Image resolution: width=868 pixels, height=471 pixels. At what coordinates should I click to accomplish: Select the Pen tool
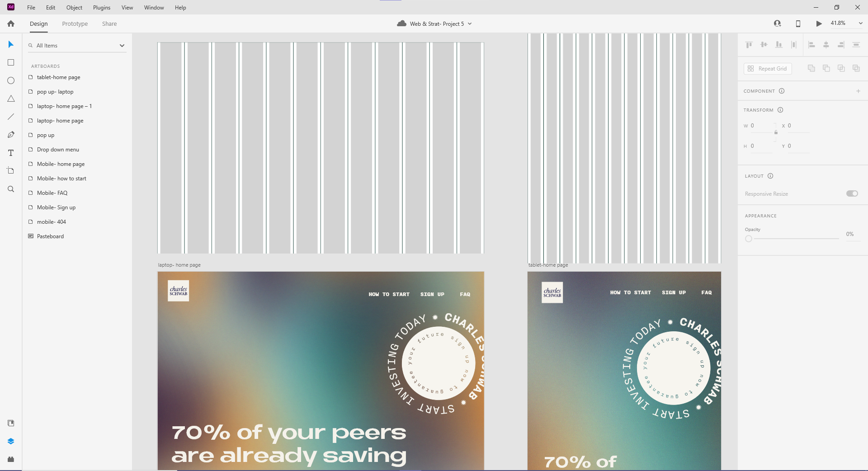(x=11, y=135)
